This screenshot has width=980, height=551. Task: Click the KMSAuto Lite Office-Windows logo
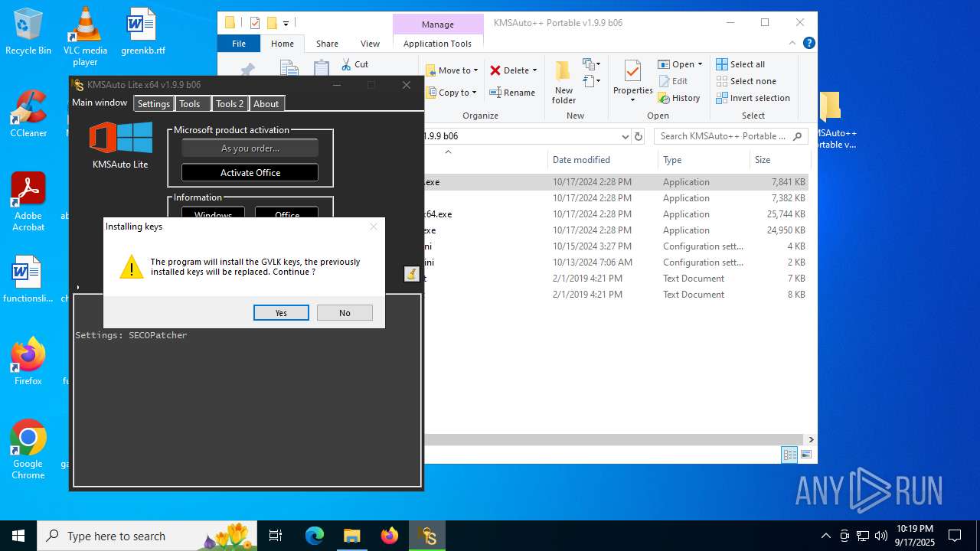[120, 139]
